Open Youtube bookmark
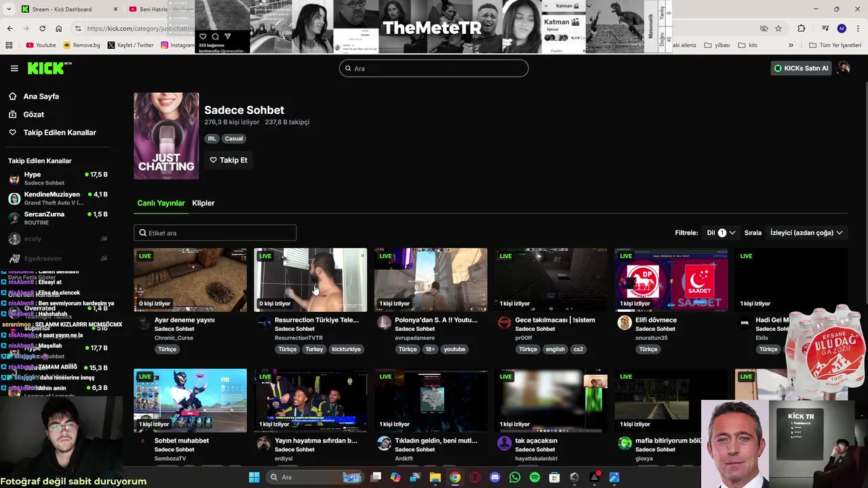This screenshot has width=868, height=488. coord(41,45)
